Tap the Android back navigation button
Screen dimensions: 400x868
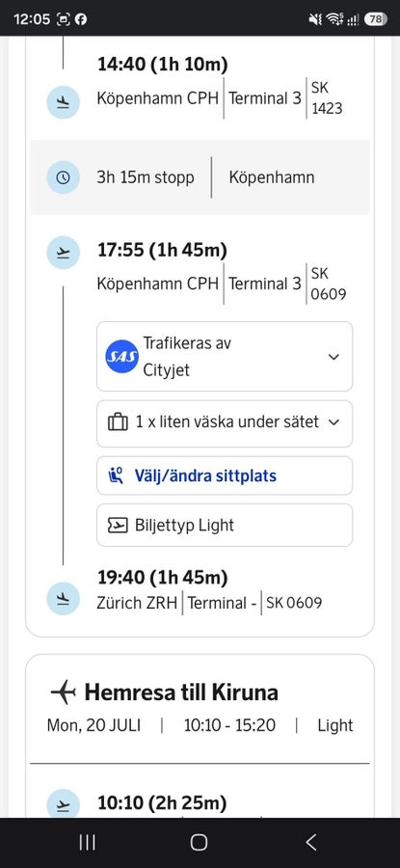pos(311,843)
